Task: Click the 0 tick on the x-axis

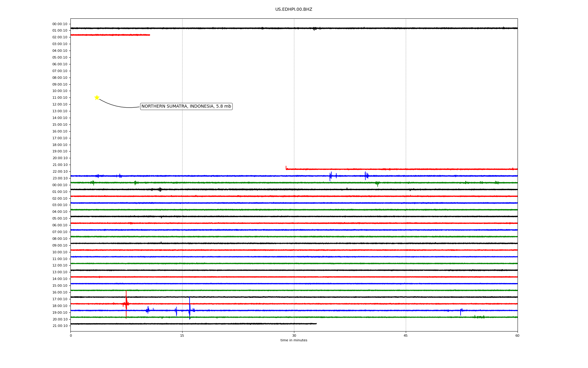Action: (x=71, y=335)
